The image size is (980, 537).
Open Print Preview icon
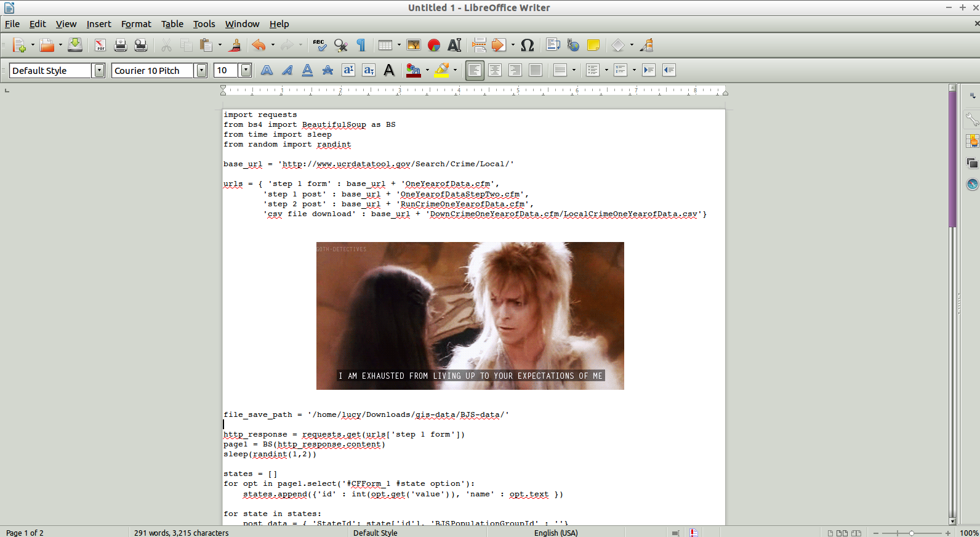141,45
